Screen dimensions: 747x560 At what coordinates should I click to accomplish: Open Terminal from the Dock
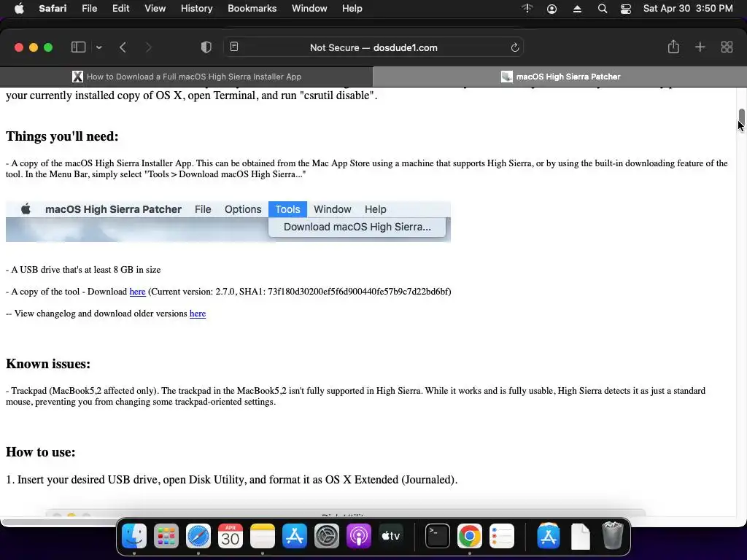pyautogui.click(x=438, y=536)
